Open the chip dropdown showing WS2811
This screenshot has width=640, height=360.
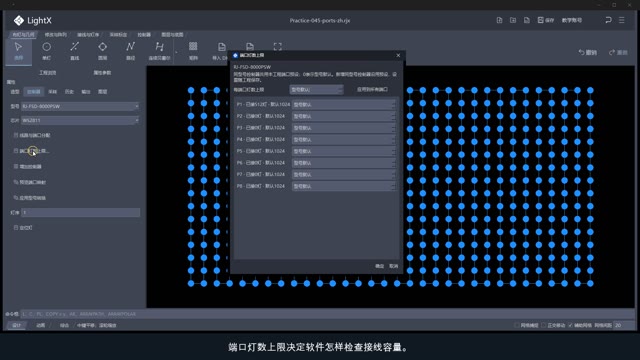click(x=80, y=120)
